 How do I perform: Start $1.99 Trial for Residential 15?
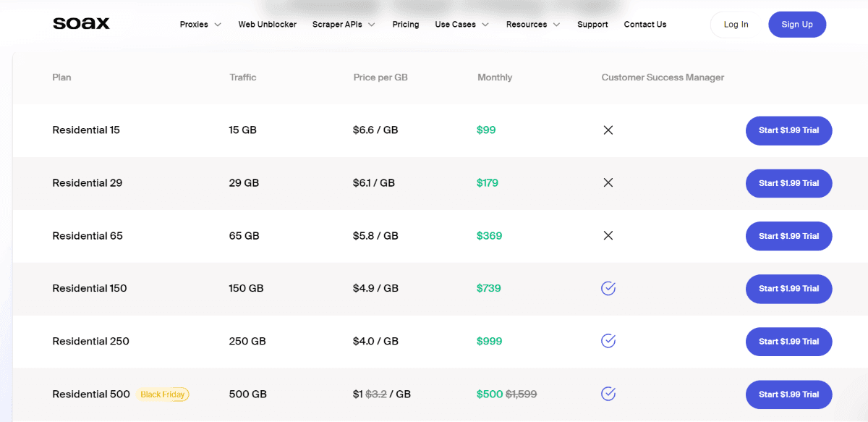pos(789,130)
